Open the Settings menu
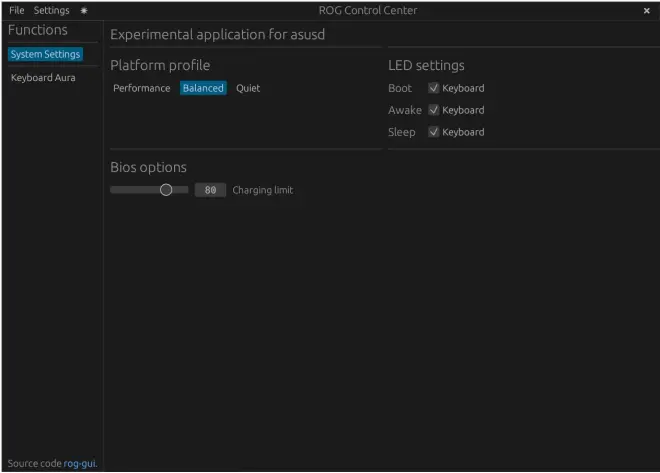This screenshot has width=660, height=473. (x=51, y=10)
